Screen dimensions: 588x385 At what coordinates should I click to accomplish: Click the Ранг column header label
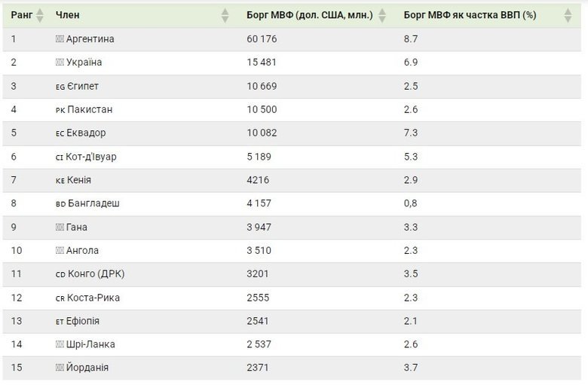pos(21,15)
